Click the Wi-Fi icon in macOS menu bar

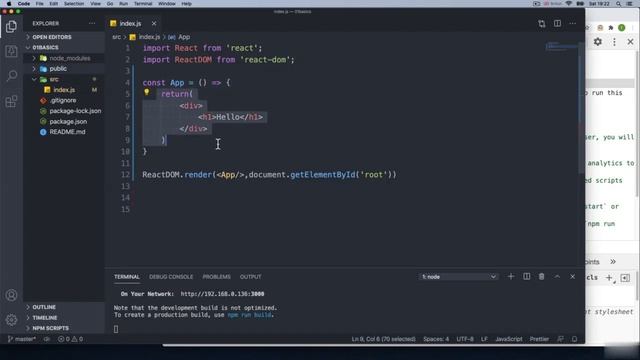pos(569,4)
